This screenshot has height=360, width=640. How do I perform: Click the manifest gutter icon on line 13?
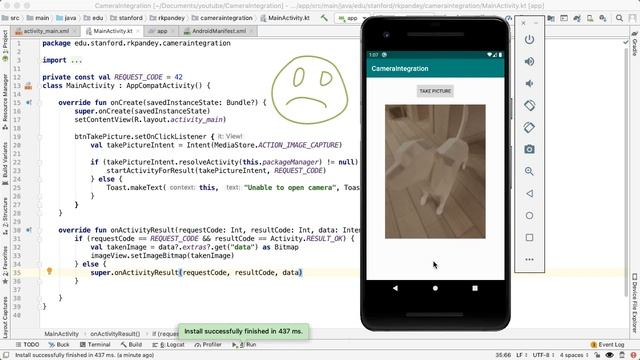(x=28, y=86)
